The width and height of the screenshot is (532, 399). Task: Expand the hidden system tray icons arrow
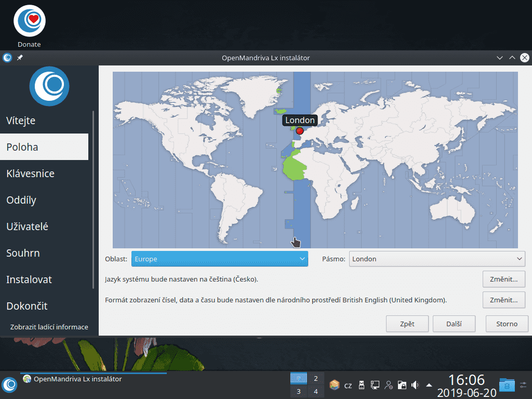(x=428, y=385)
